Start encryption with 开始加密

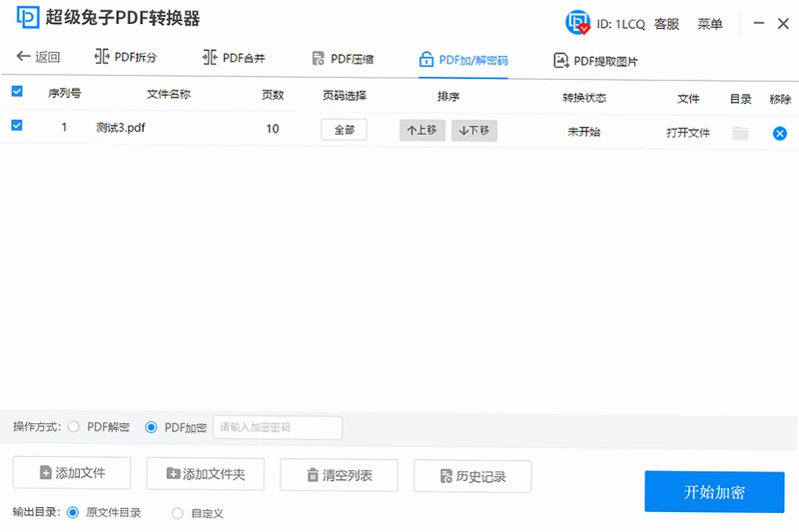coord(714,492)
